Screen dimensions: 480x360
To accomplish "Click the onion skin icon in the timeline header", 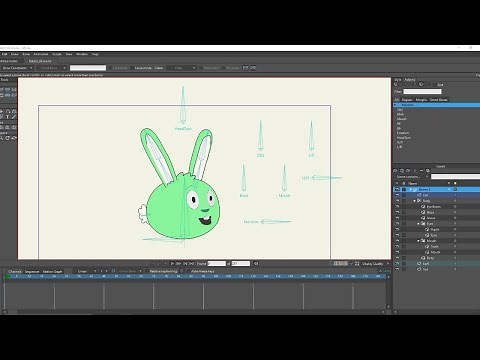I will tap(114, 271).
